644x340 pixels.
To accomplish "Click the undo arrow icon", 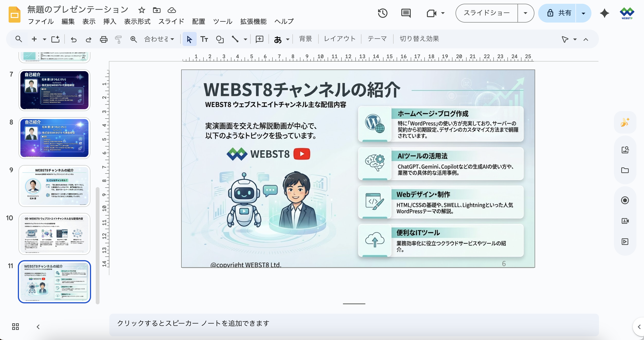I will pyautogui.click(x=73, y=39).
